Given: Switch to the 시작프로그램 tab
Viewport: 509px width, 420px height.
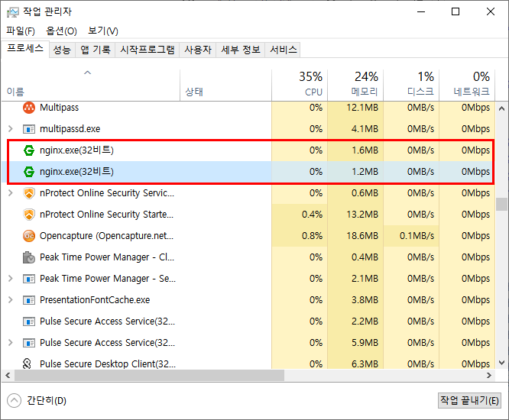Looking at the screenshot, I should tap(148, 50).
